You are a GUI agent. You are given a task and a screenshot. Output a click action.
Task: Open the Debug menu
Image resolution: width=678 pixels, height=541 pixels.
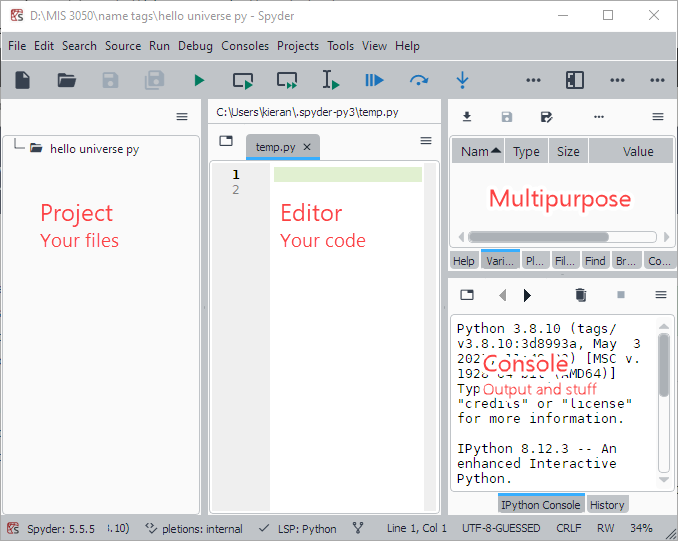pyautogui.click(x=195, y=46)
